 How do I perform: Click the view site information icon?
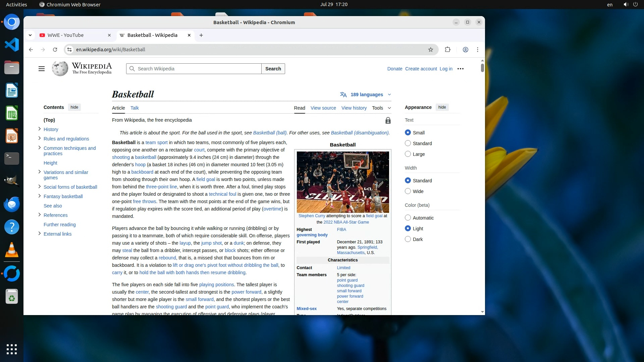(69, 50)
